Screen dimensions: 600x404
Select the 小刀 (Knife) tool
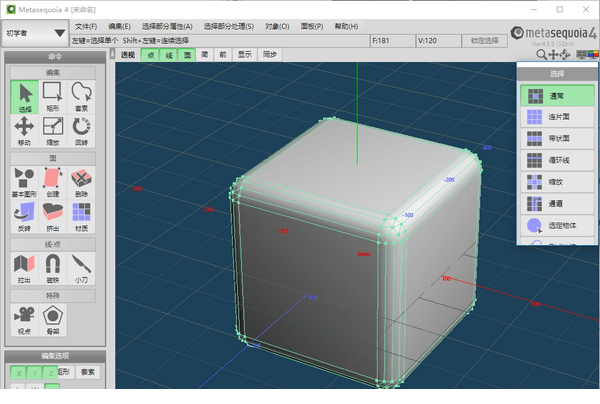[82, 267]
